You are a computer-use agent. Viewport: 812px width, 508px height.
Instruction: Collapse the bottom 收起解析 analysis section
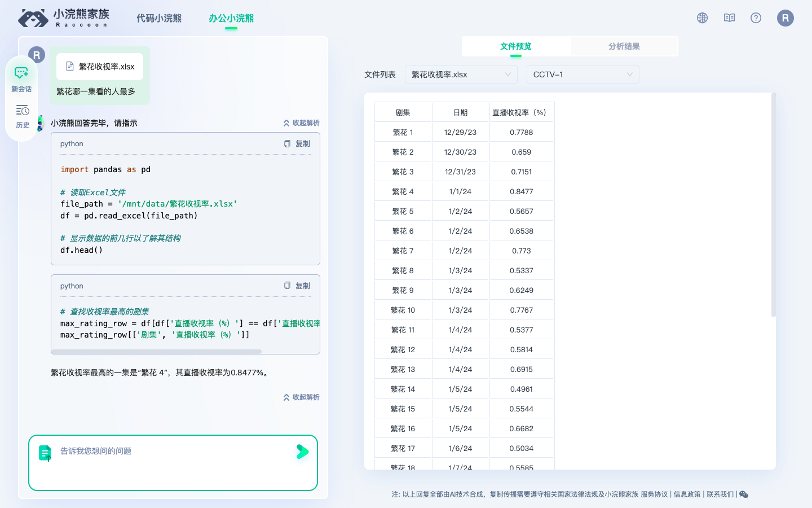click(301, 397)
